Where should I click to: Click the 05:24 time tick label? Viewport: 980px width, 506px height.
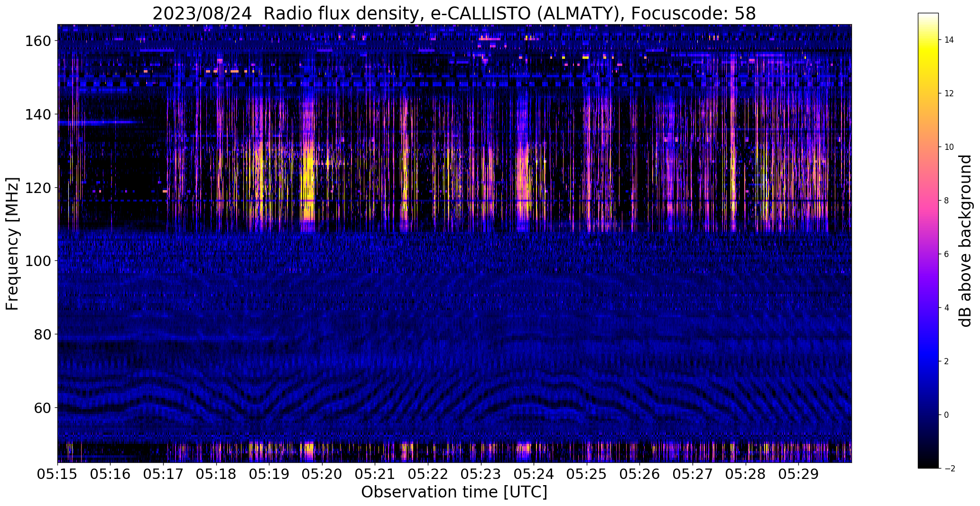point(534,474)
